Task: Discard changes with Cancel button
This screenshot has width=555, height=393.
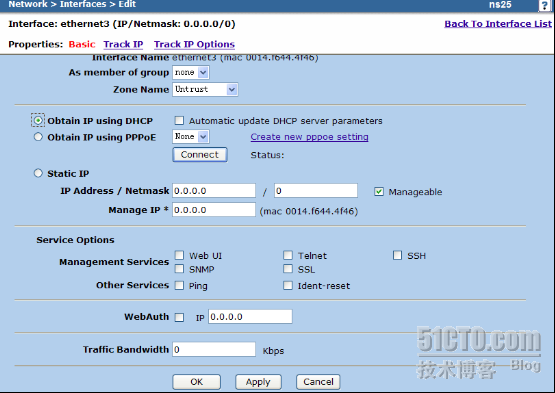Action: [318, 382]
